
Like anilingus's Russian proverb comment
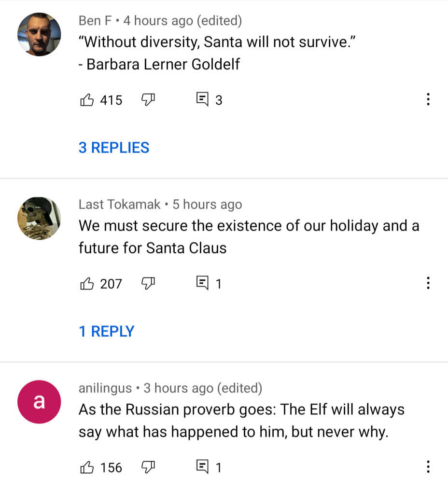[87, 467]
